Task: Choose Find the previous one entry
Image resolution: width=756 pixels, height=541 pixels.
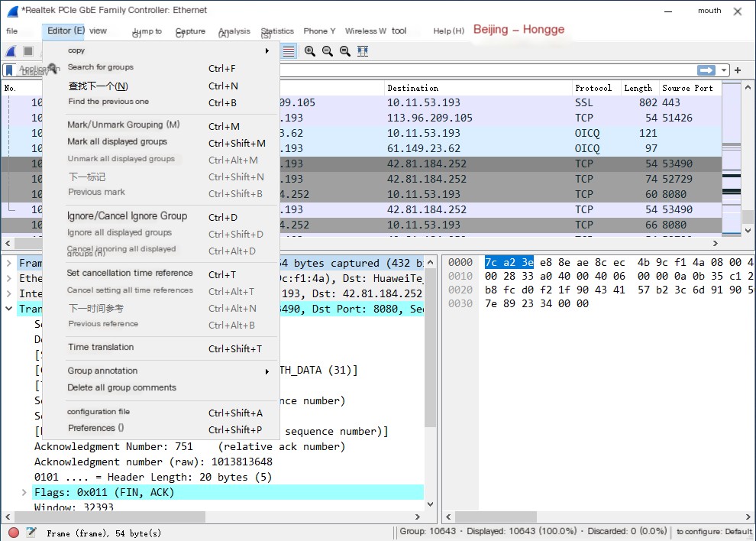Action: (x=162, y=102)
